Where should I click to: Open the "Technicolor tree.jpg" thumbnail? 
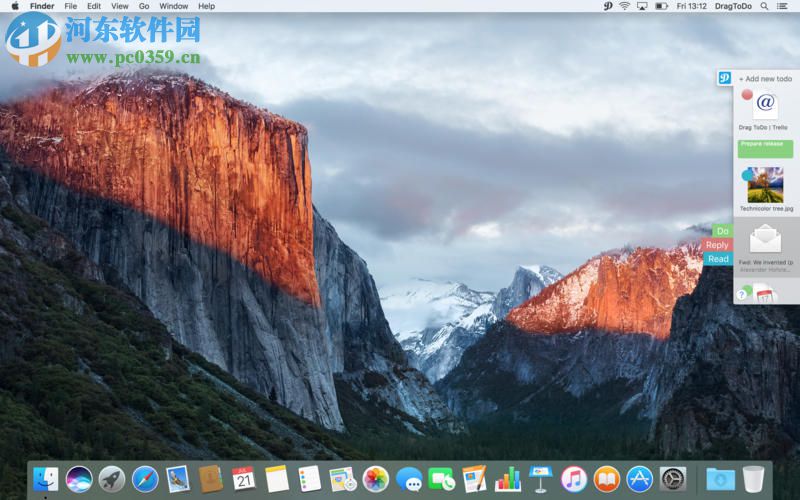tap(765, 185)
